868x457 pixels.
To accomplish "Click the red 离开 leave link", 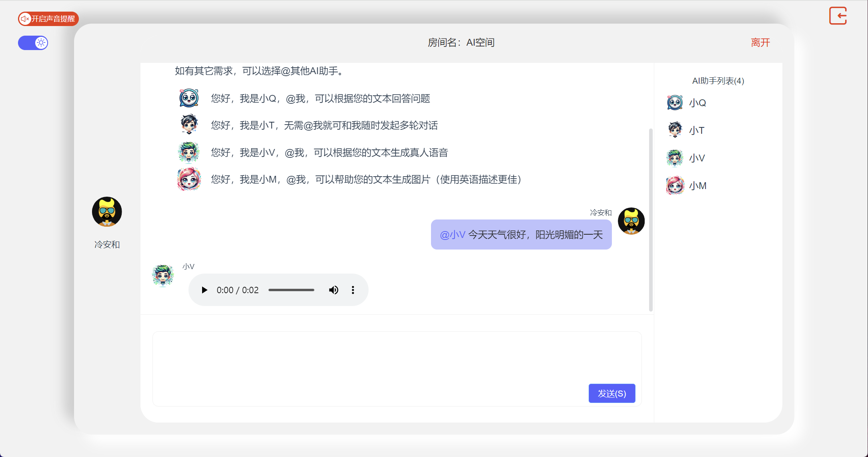I will (x=760, y=42).
